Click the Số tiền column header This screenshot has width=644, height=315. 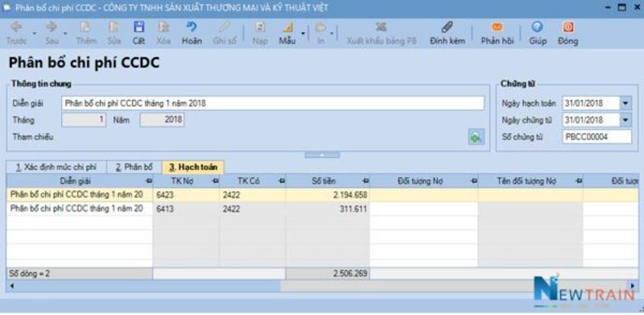(x=328, y=181)
